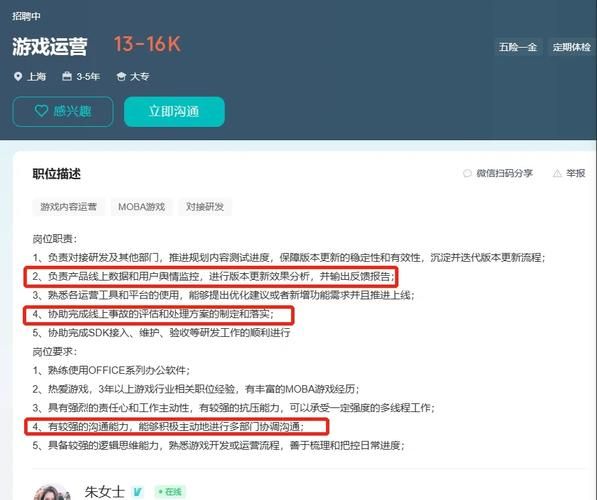
Task: Click the line about 协助完成线上事故的评估
Action: point(153,314)
